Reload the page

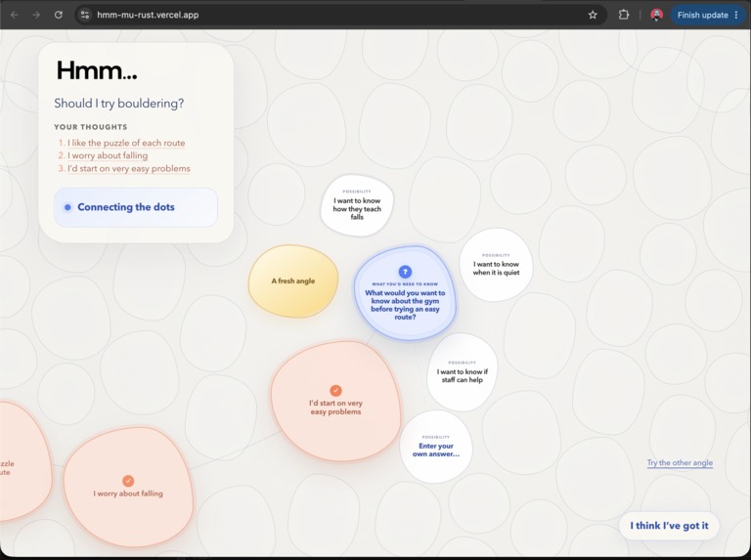click(x=59, y=15)
